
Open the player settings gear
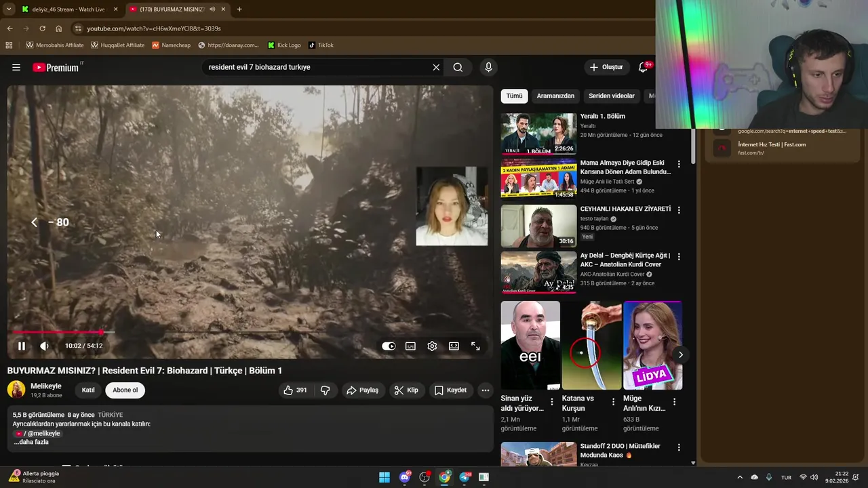click(432, 346)
